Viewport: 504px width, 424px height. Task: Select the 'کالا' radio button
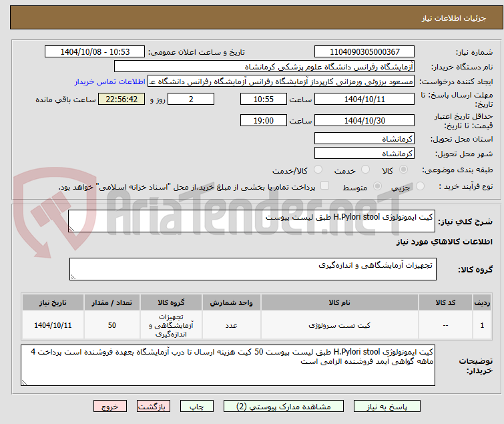click(403, 170)
